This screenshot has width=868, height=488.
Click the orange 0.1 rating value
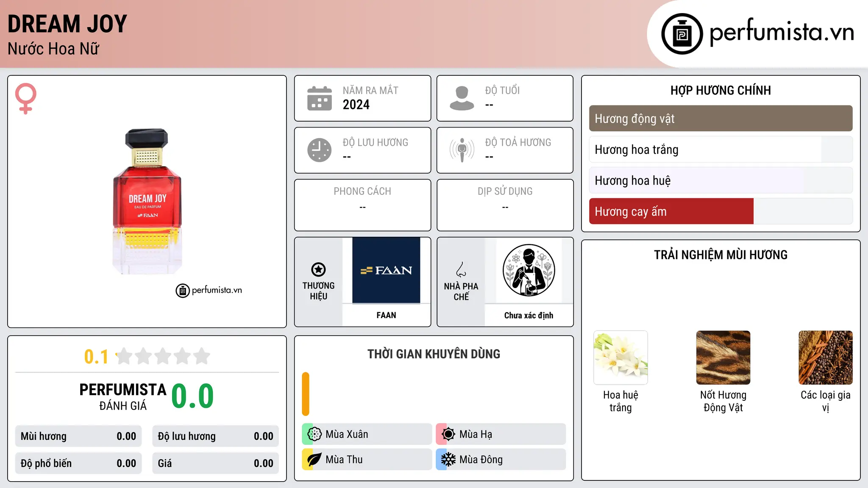(x=96, y=357)
